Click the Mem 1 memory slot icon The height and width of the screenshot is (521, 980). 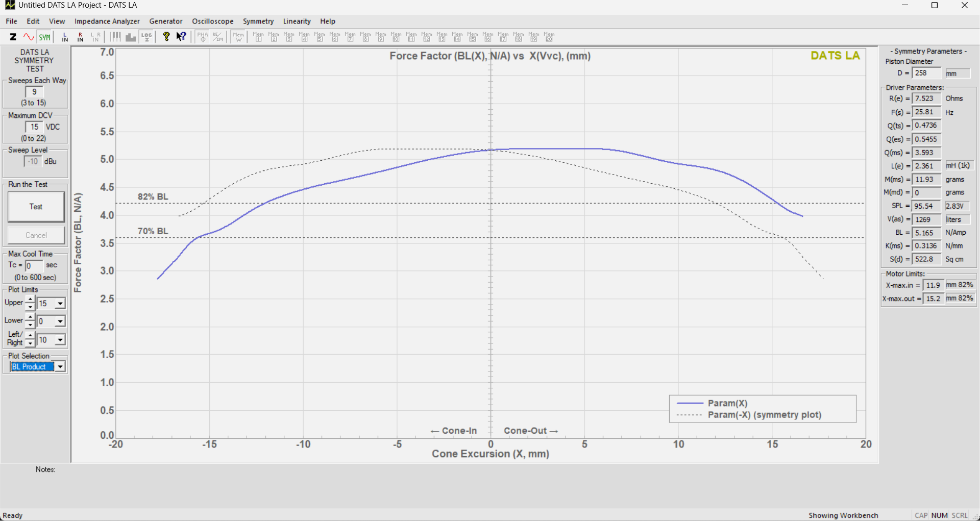(258, 37)
